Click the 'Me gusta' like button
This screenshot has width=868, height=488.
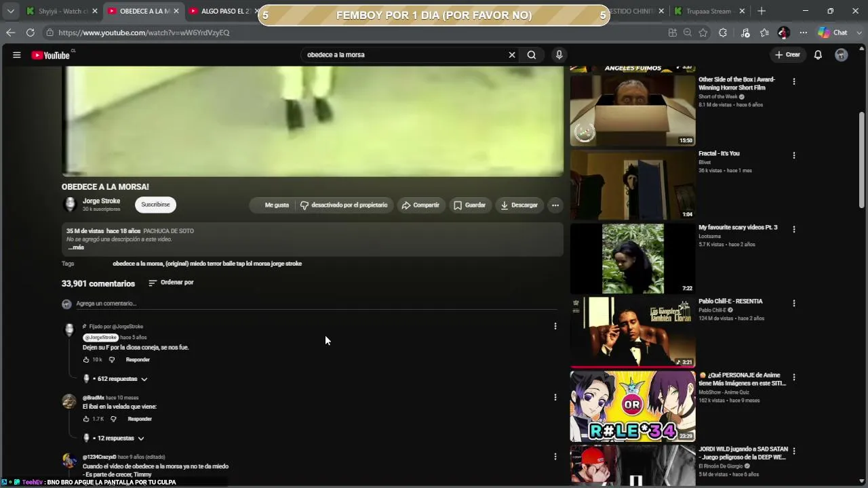(x=273, y=205)
